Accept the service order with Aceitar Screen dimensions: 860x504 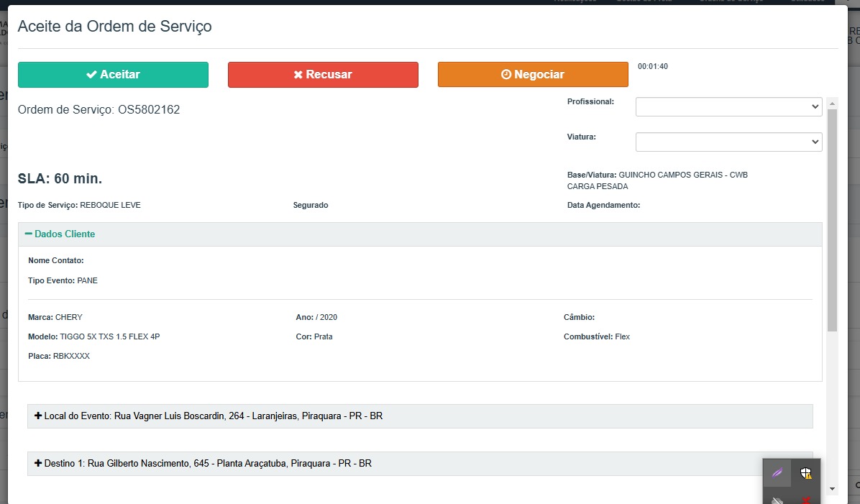(x=113, y=75)
